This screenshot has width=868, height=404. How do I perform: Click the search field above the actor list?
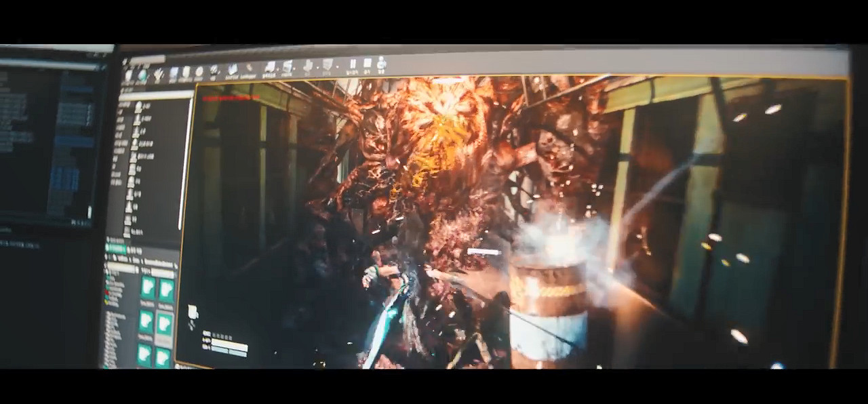(x=155, y=96)
